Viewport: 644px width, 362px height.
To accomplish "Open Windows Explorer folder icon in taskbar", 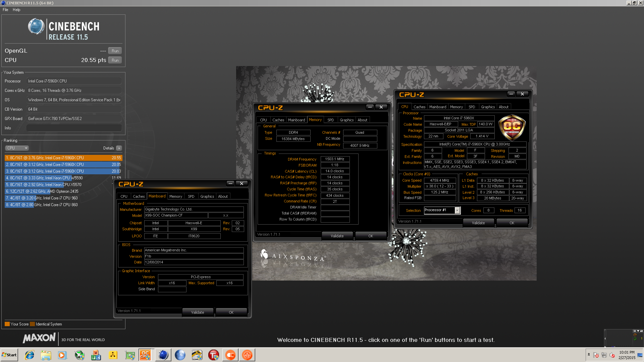I will (x=46, y=355).
